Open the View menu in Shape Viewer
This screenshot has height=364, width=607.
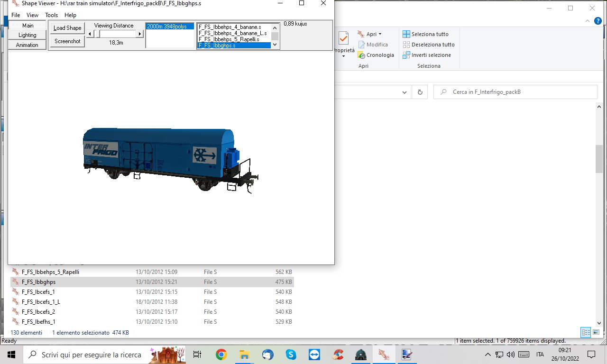click(x=32, y=15)
